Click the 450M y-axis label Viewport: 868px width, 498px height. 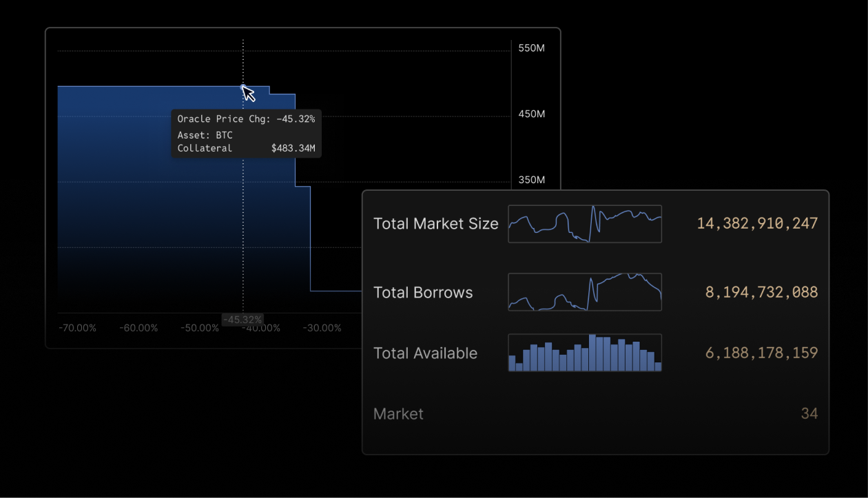click(531, 114)
